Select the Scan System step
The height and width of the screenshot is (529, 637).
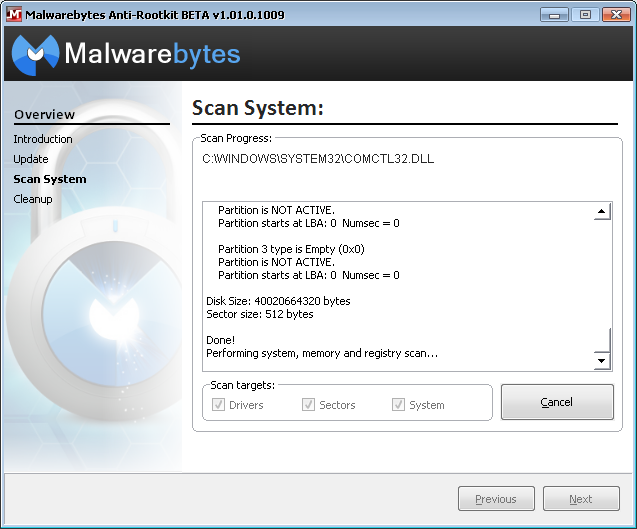(50, 179)
